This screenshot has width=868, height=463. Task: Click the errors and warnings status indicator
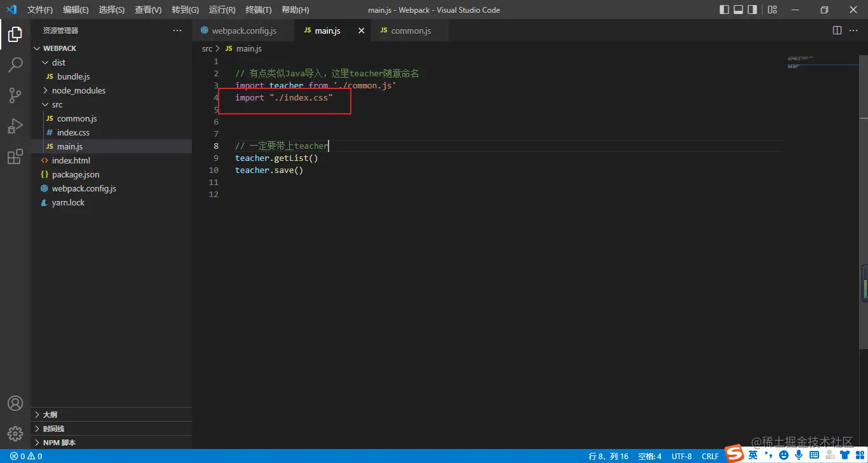[26, 456]
